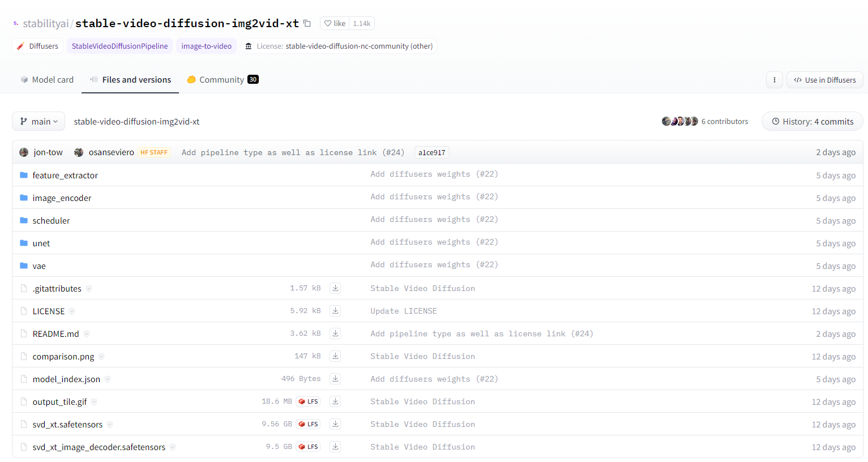Image resolution: width=868 pixels, height=462 pixels.
Task: Select the StableVideoDiffusionPipeline tag
Action: click(119, 46)
